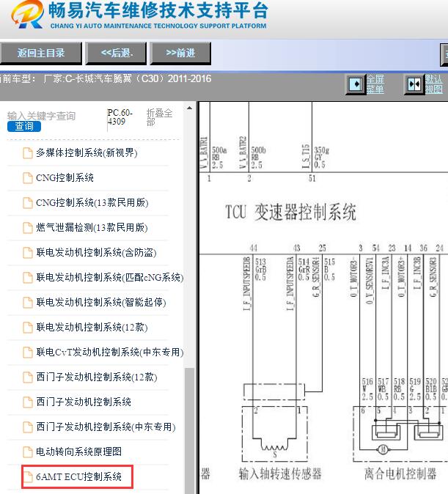Open 联电发动机控制系统(含防盗) item
Screen dimensions: 448x494
pyautogui.click(x=96, y=252)
